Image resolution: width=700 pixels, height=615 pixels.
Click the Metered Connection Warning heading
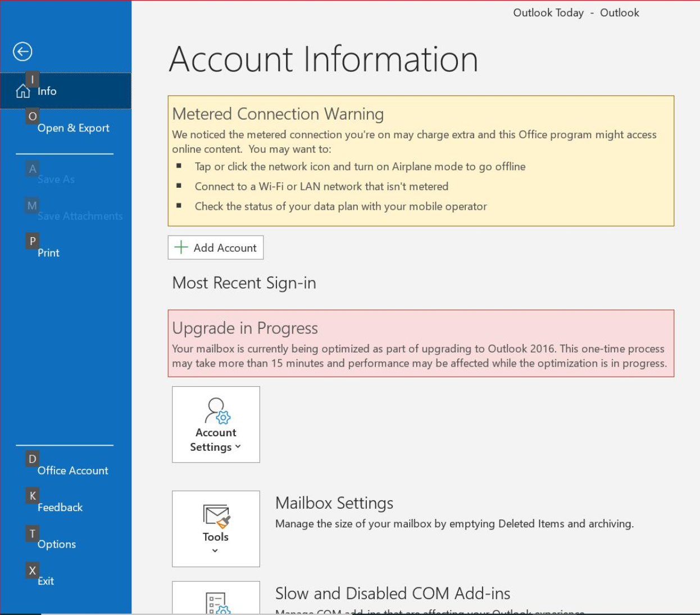278,114
